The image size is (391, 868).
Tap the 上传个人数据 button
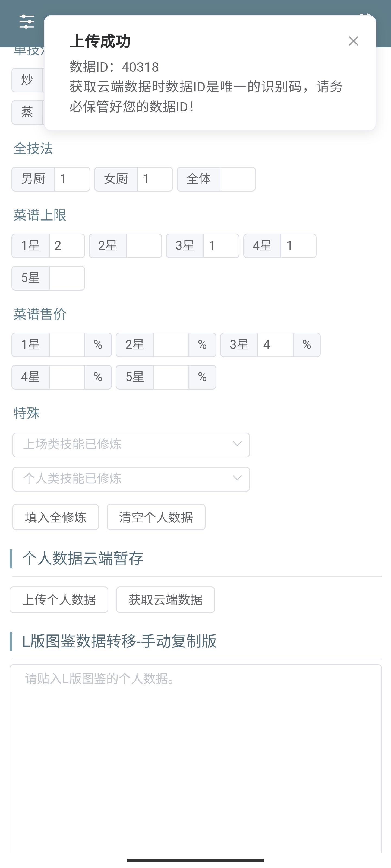(59, 599)
